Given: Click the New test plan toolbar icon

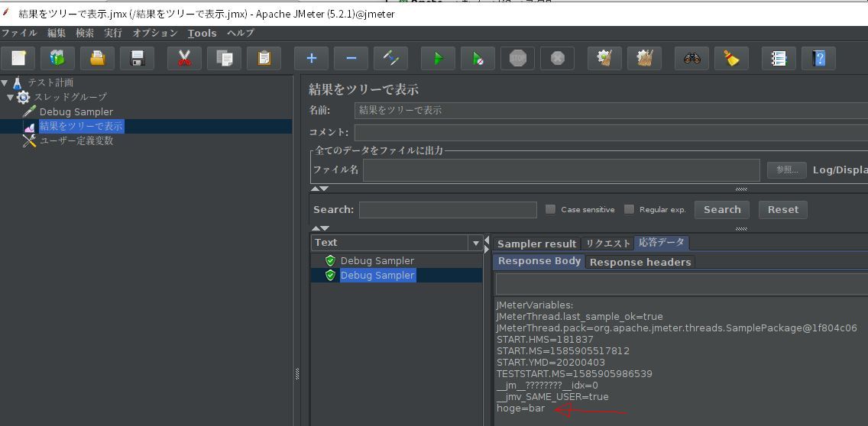Looking at the screenshot, I should pos(18,58).
